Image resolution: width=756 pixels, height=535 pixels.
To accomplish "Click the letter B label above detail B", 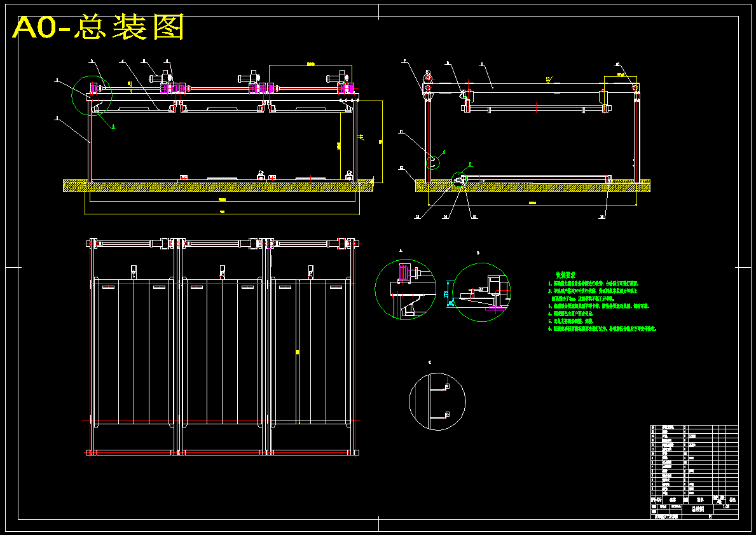I will click(x=478, y=253).
